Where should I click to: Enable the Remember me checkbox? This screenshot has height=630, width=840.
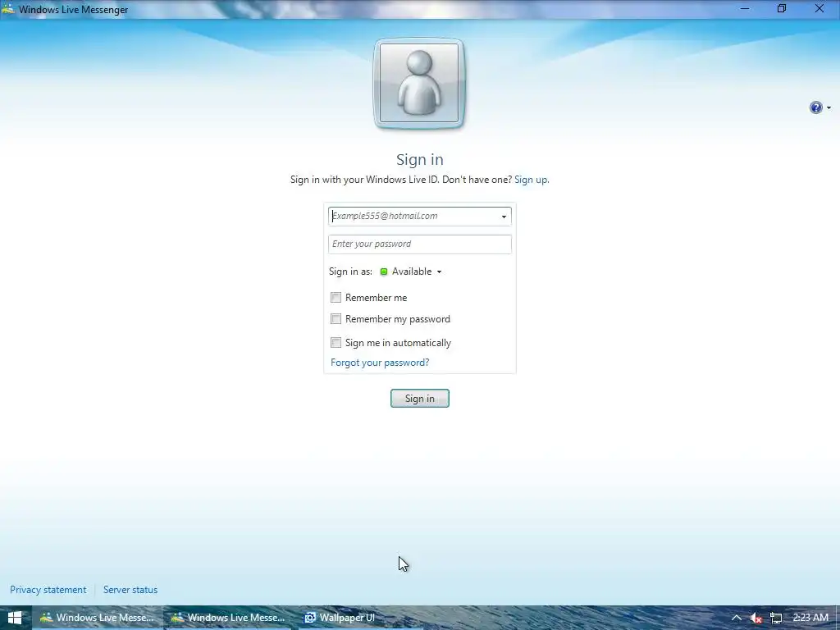click(x=336, y=297)
